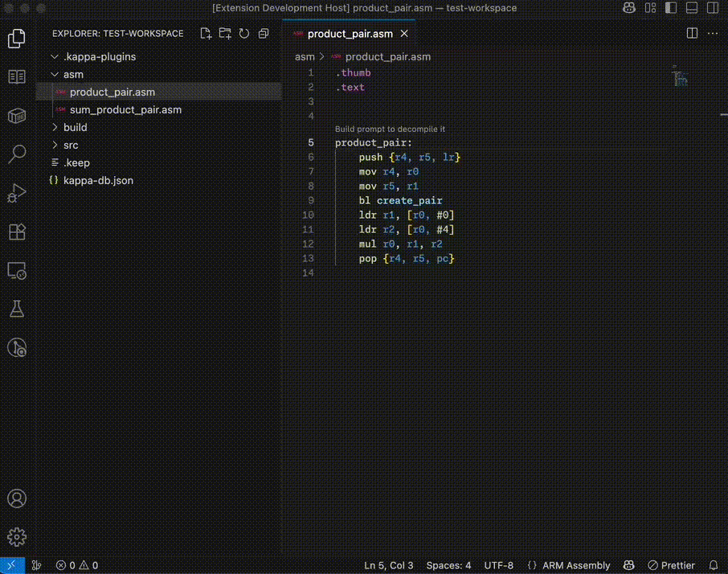Viewport: 728px width, 574px height.
Task: Expand the src folder
Action: tap(71, 145)
